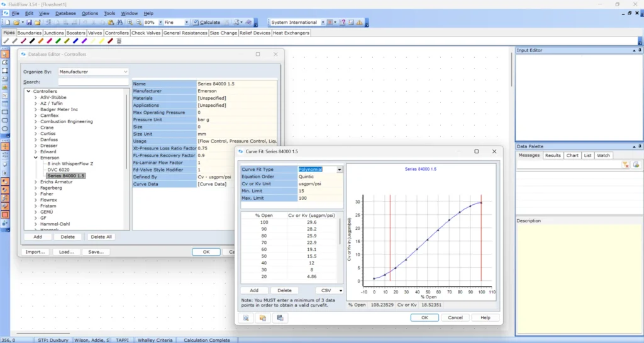
Task: Expand the Fisher manufacturer node
Action: coord(36,193)
